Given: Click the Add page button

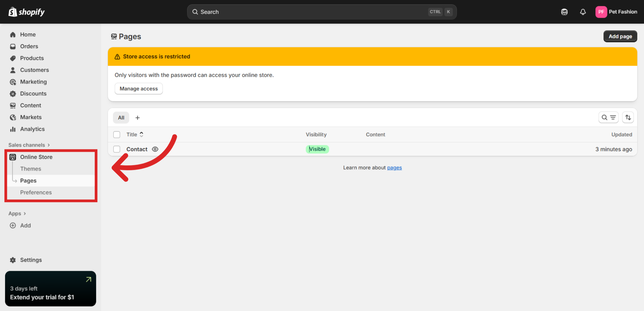Looking at the screenshot, I should click(620, 36).
